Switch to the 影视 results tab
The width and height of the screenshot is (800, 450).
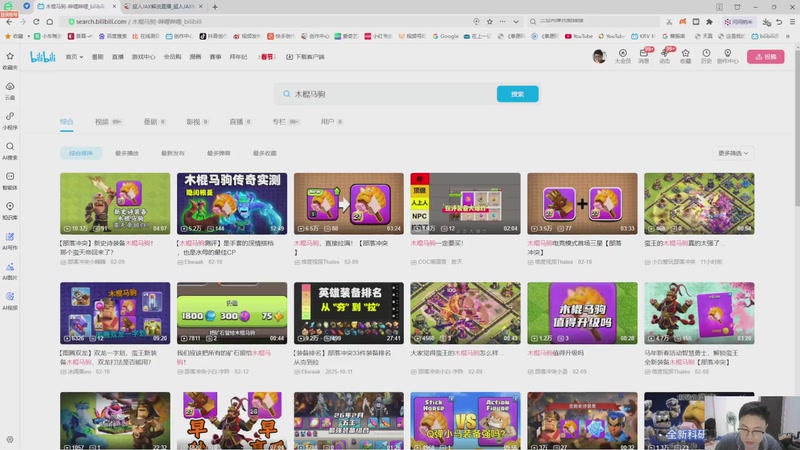[197, 122]
